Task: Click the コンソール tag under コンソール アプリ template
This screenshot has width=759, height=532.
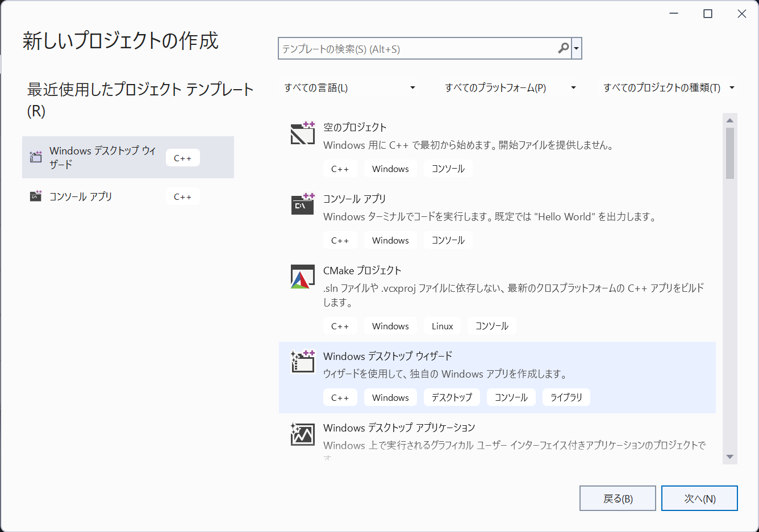Action: 448,240
